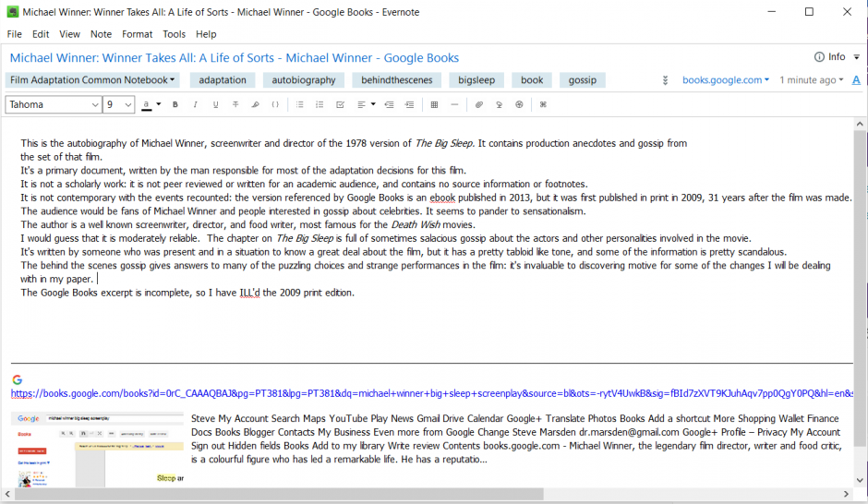Click the scroll up arrow
This screenshot has height=504, width=868.
tap(859, 124)
